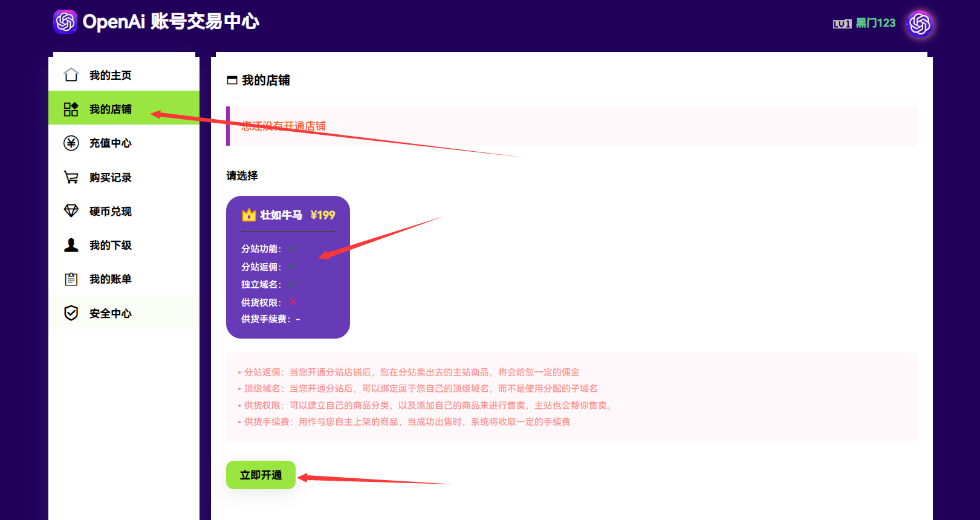Open 我的账单 from the sidebar
Image resolution: width=980 pixels, height=520 pixels.
point(124,279)
